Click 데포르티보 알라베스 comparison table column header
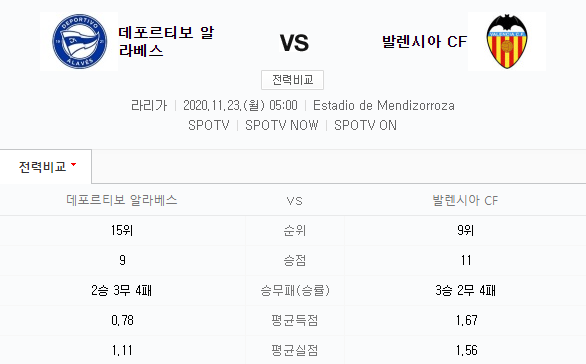586x364 pixels. tap(122, 200)
